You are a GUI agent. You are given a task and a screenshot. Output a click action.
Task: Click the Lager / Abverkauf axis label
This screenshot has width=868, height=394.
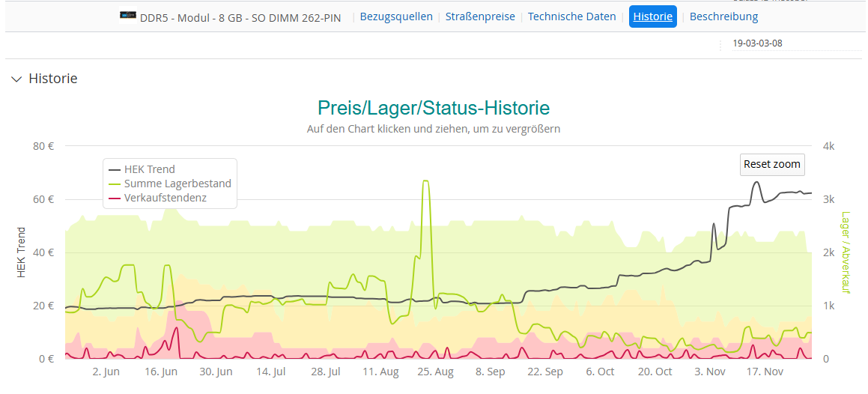pos(846,251)
